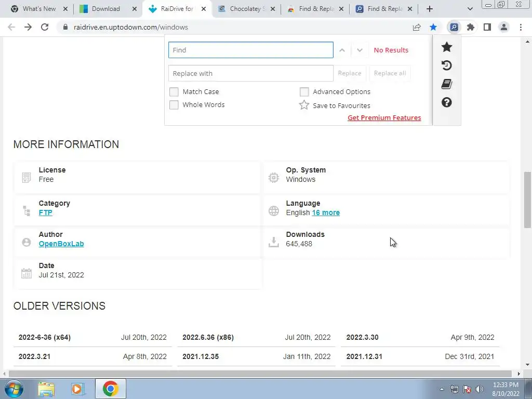The image size is (532, 399).
Task: Click the bookmark star in address bar
Action: click(x=433, y=27)
